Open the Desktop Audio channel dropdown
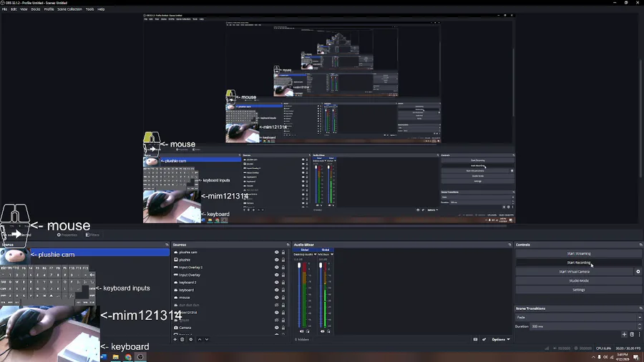 (305, 255)
